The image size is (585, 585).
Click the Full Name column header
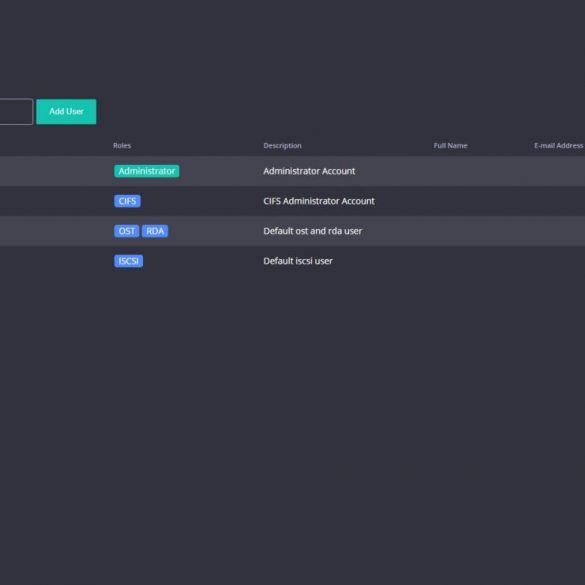(450, 146)
